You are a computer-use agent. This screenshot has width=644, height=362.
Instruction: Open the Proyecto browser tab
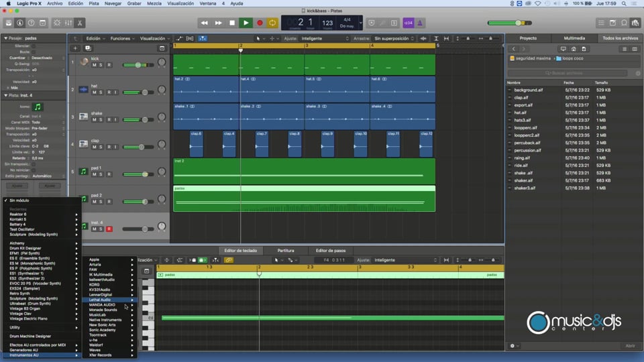point(528,38)
